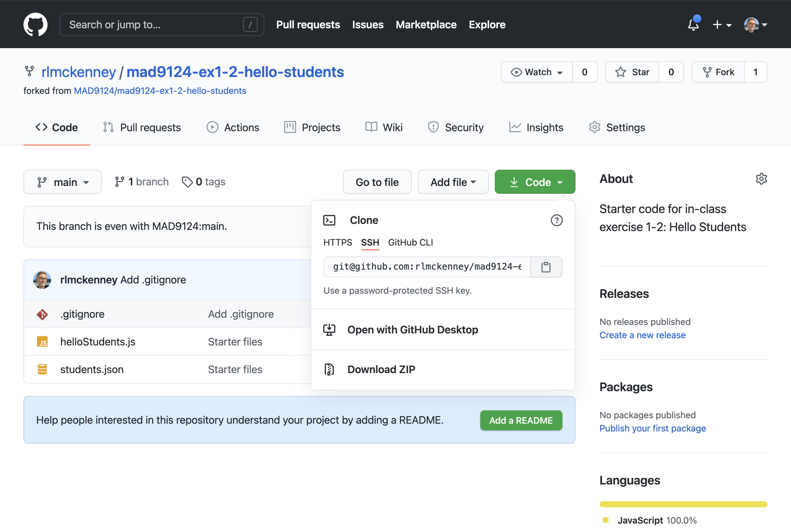Image resolution: width=791 pixels, height=532 pixels.
Task: Open the .gitignore file
Action: coord(82,314)
